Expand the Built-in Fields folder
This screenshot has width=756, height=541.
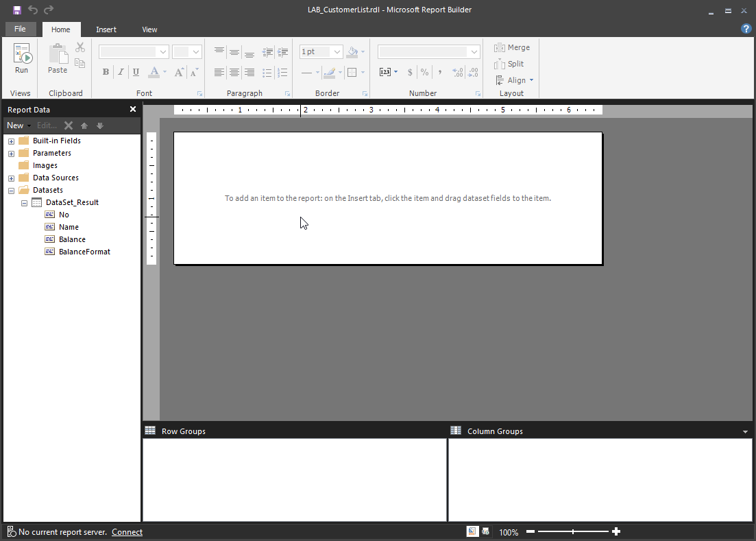click(x=11, y=141)
